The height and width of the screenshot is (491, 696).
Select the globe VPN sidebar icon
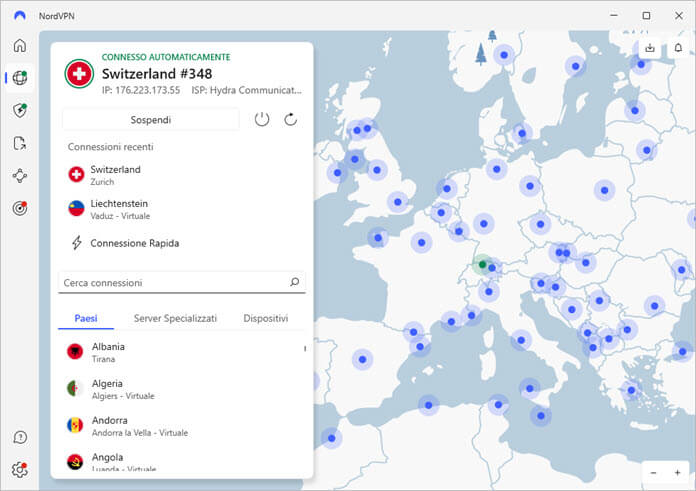tap(20, 78)
